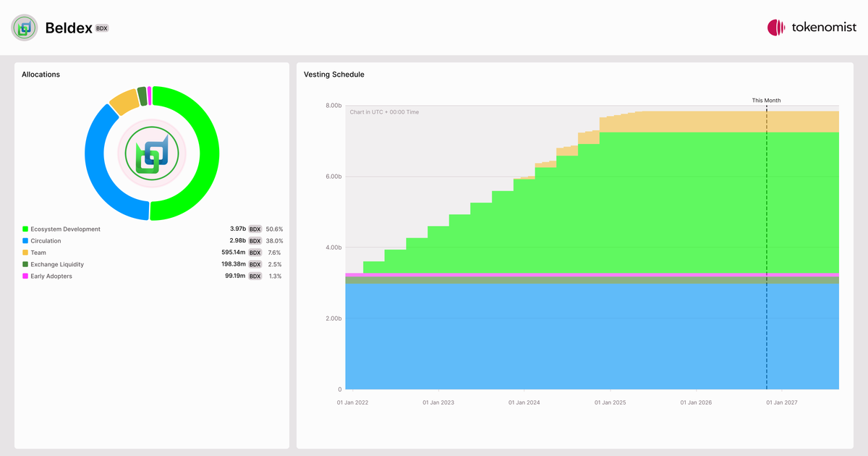The width and height of the screenshot is (868, 456).
Task: Click the 4.00b y-axis label
Action: 333,248
